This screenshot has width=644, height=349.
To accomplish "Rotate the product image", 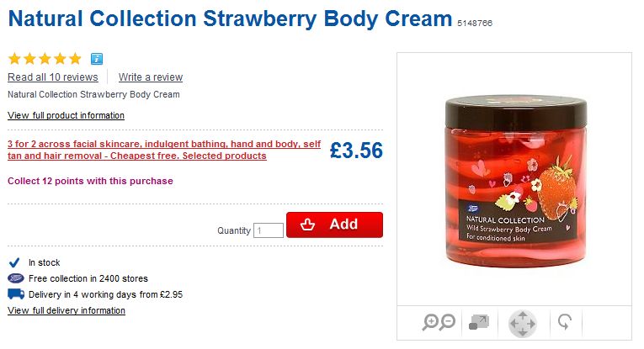I will click(566, 322).
